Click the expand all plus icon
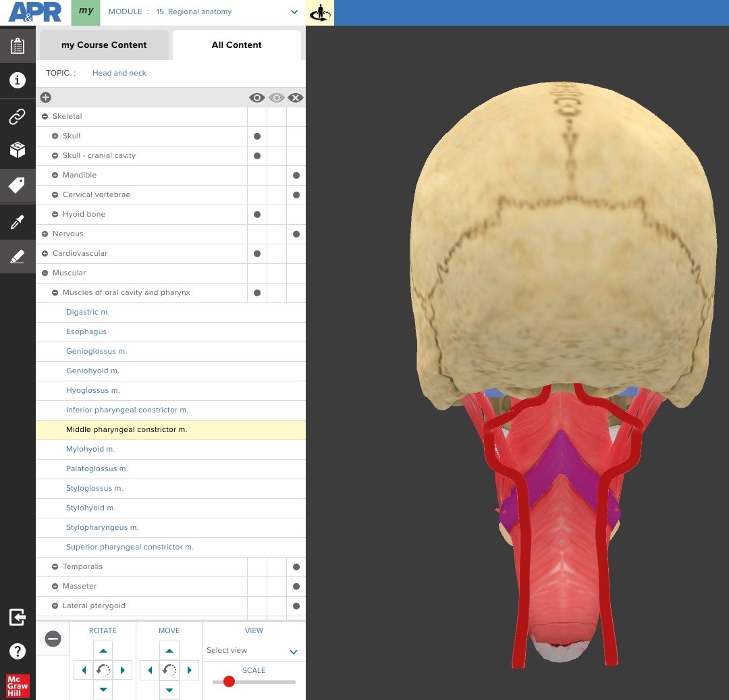Viewport: 729px width, 700px height. coord(46,97)
